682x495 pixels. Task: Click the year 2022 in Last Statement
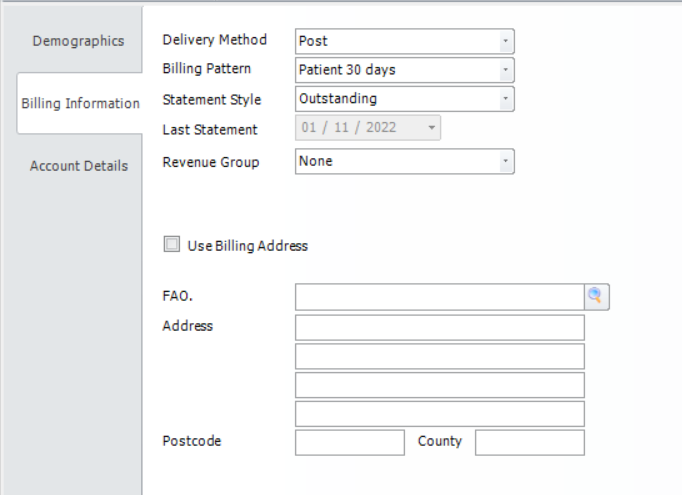coord(381,128)
